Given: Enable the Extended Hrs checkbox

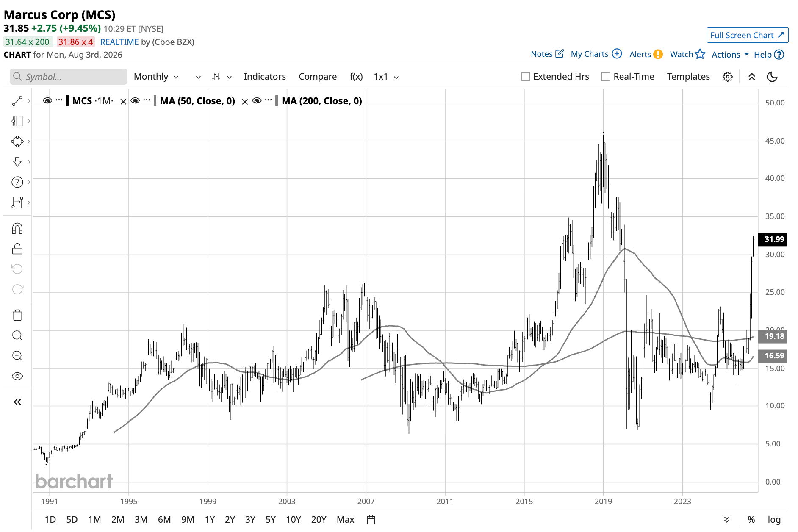Looking at the screenshot, I should coord(526,77).
